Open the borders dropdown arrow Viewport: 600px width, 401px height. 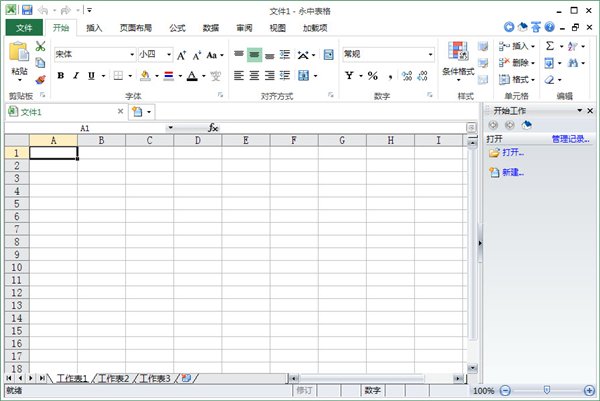click(x=130, y=76)
